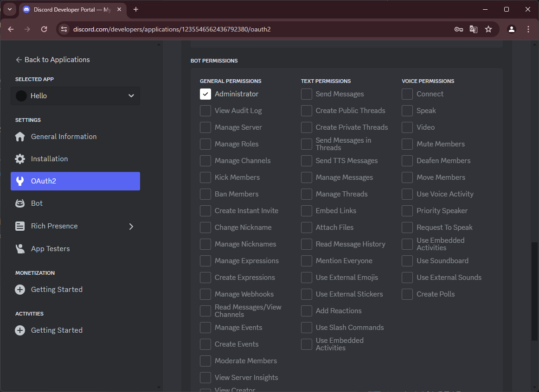Expand the Rich Presence chevron
This screenshot has height=392, width=539.
pyautogui.click(x=131, y=227)
